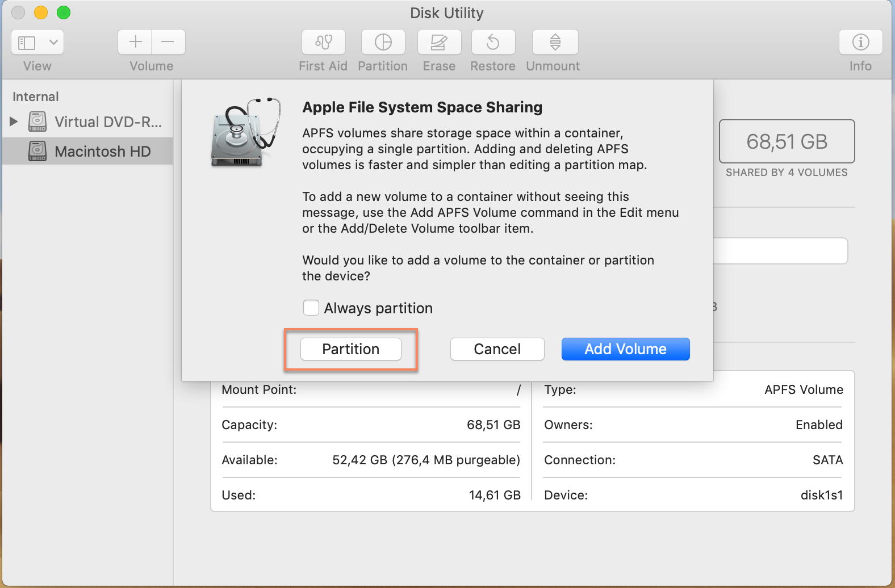
Task: Click the Mount Point slash value
Action: (x=518, y=390)
